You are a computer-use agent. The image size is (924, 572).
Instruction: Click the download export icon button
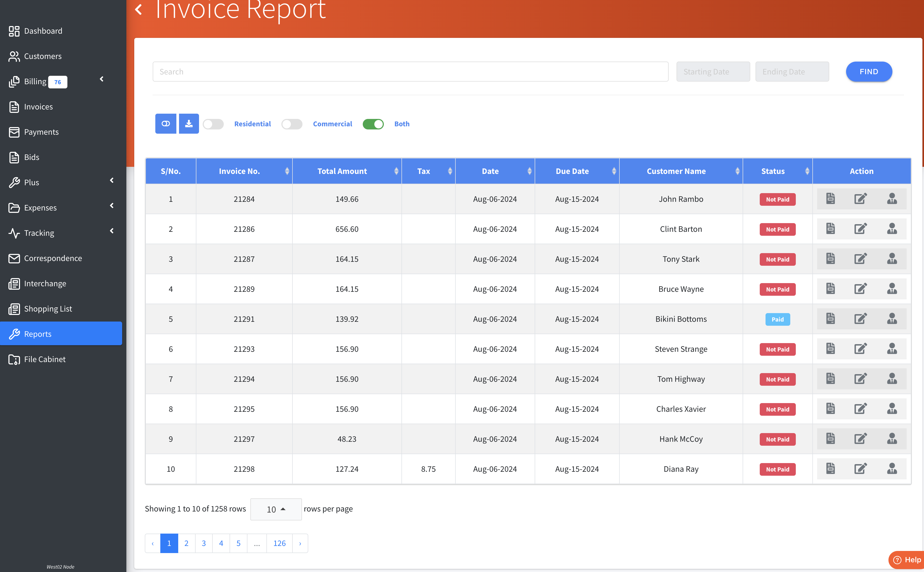tap(188, 124)
